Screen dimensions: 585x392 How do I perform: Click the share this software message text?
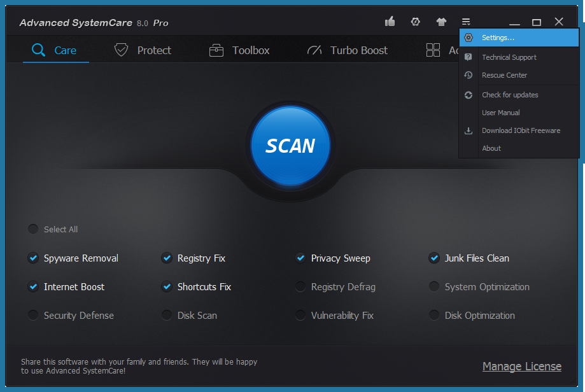(x=139, y=367)
